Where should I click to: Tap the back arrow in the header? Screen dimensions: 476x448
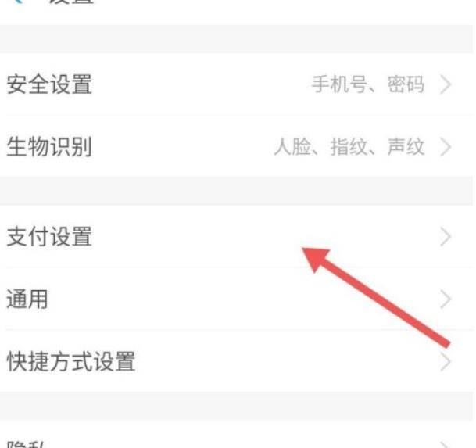pyautogui.click(x=19, y=2)
